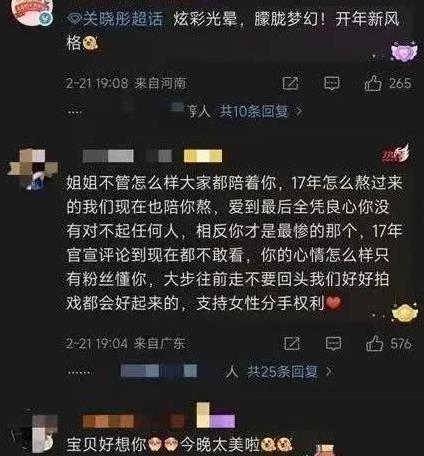Share the comment posted from 河南
This screenshot has height=456, width=424.
[x=290, y=83]
